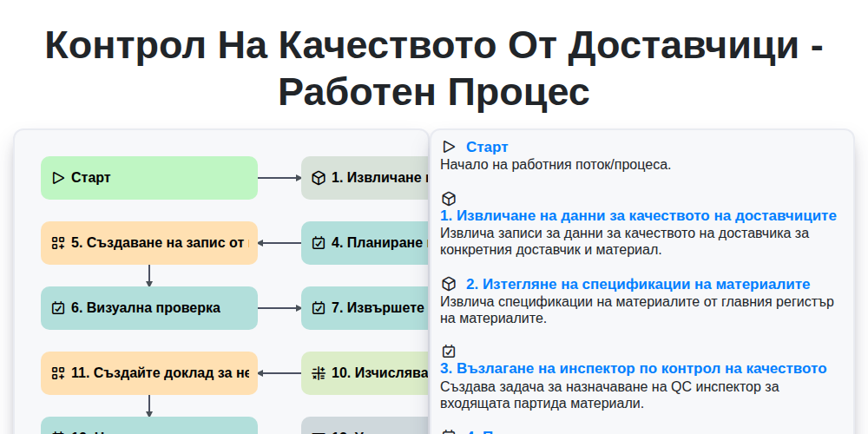Click the calendar-check icon on node 4
The height and width of the screenshot is (434, 868).
pyautogui.click(x=319, y=243)
